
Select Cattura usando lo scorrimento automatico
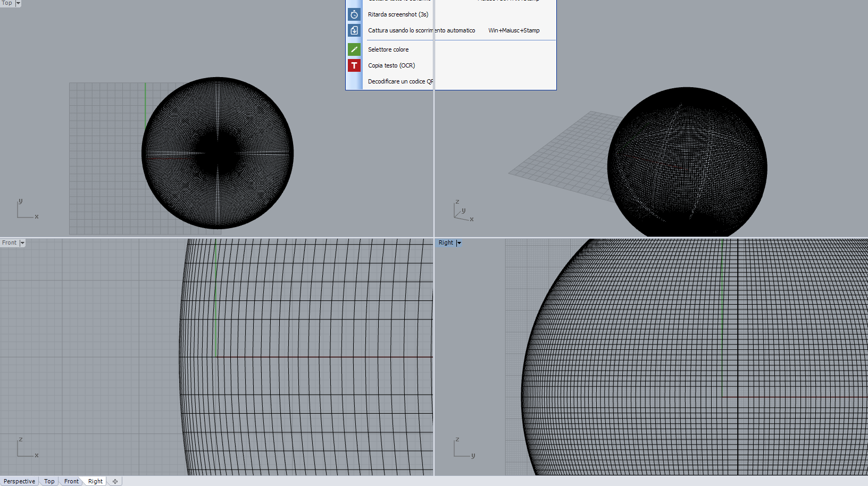pos(421,30)
